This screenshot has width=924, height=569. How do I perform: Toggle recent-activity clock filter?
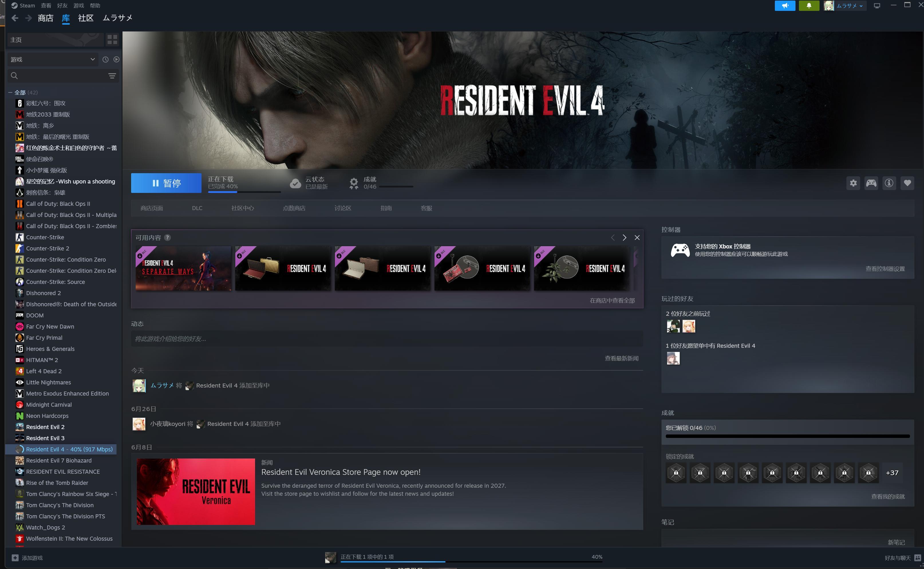click(105, 60)
